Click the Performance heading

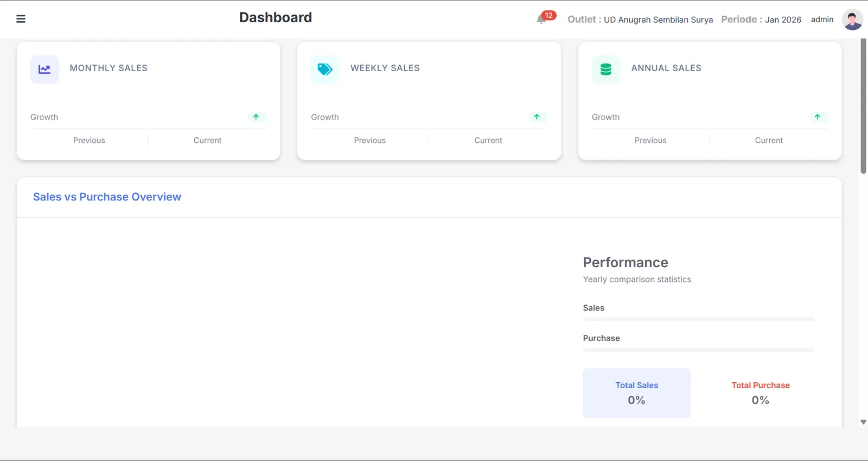click(x=626, y=262)
